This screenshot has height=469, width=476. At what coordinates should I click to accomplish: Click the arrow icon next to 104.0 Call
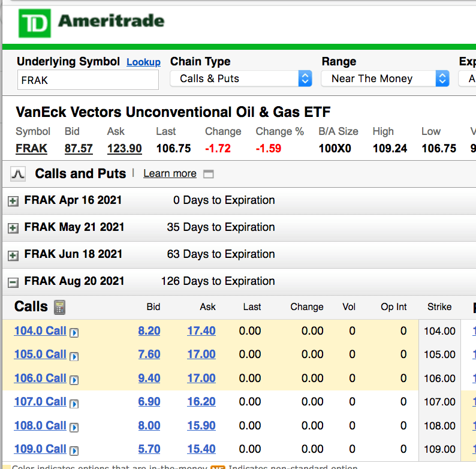tap(74, 332)
